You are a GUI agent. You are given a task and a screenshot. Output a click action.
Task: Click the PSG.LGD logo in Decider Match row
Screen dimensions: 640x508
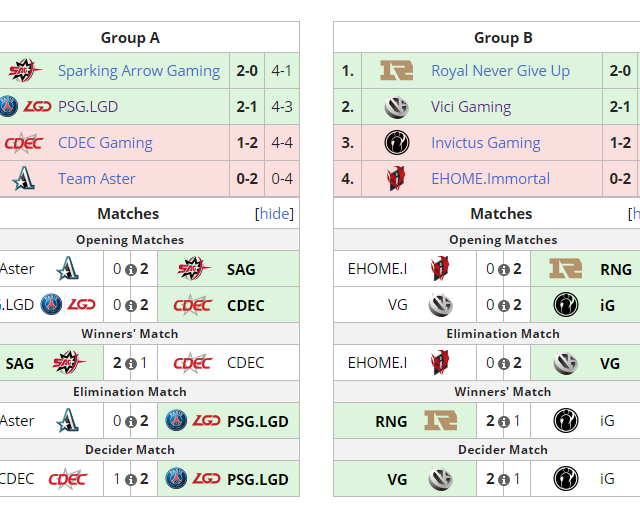coord(176,479)
